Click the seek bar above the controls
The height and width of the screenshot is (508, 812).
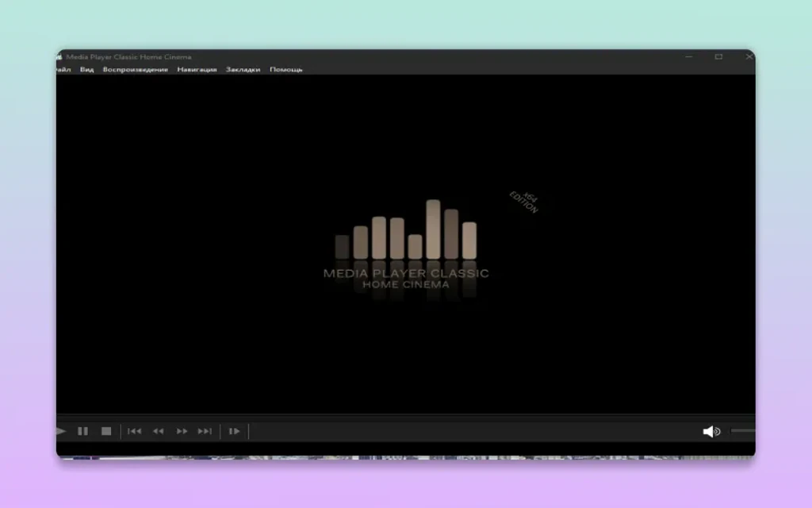pos(405,416)
